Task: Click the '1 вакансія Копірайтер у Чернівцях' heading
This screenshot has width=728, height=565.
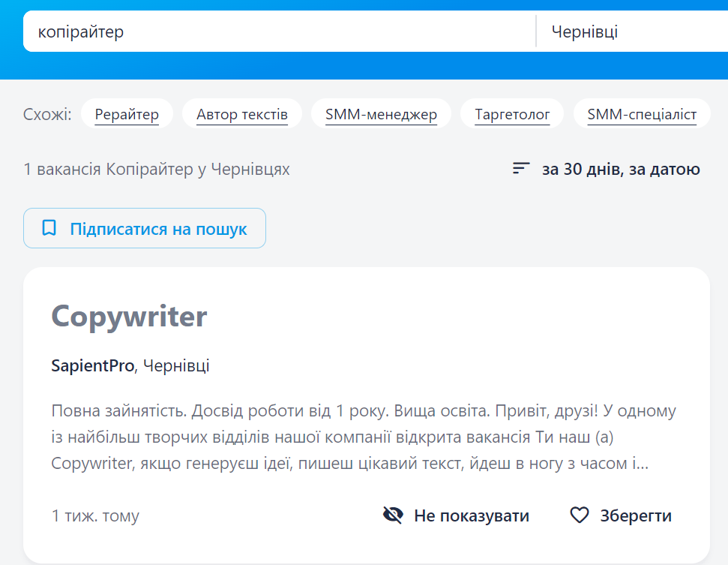Action: pyautogui.click(x=157, y=170)
